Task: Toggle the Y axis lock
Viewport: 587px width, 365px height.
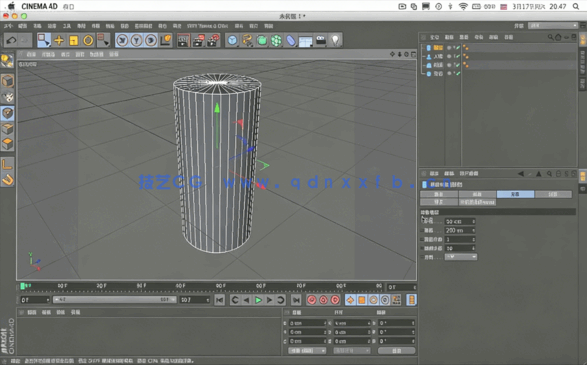Action: 136,40
